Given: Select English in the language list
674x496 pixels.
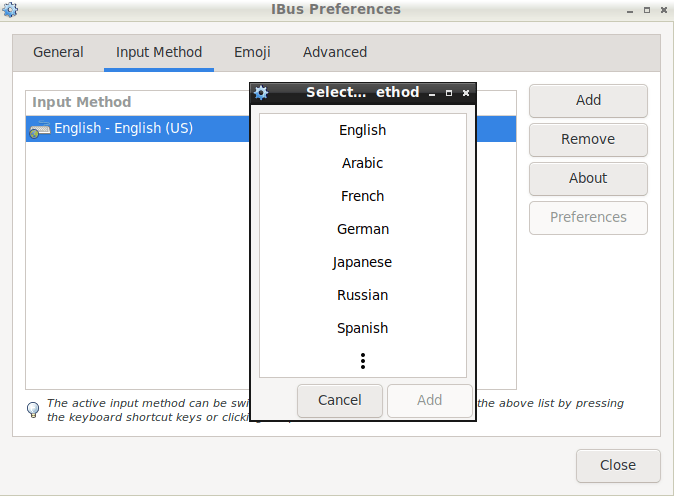Looking at the screenshot, I should 363,130.
